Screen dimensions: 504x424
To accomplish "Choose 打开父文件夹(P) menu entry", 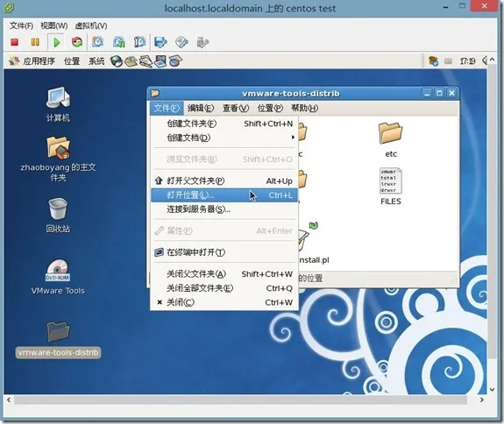I will click(224, 180).
